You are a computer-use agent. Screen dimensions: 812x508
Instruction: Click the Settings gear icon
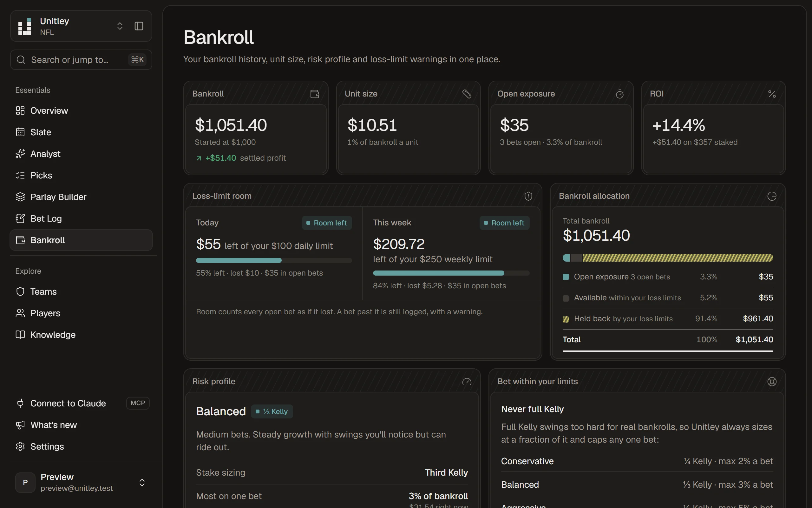coord(20,446)
